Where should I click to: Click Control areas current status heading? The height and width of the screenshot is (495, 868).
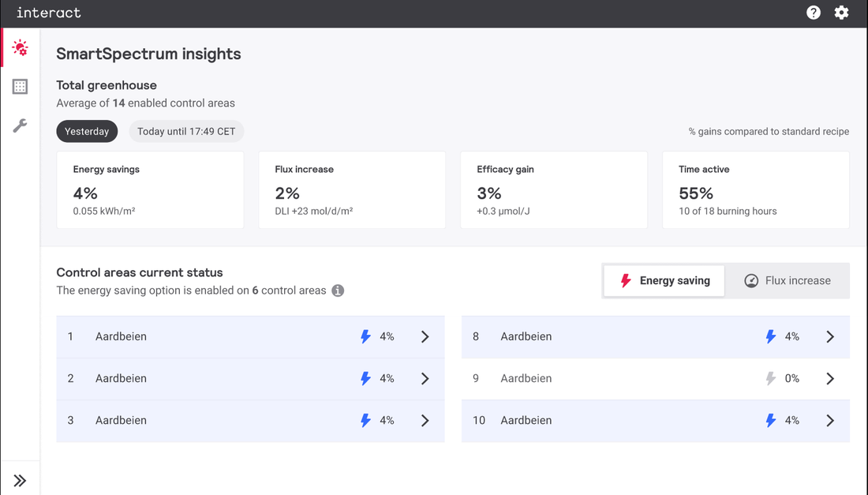click(x=140, y=272)
